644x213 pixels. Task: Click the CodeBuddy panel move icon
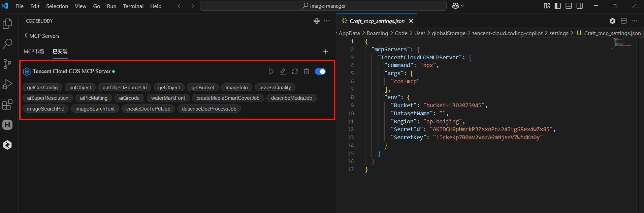click(317, 21)
